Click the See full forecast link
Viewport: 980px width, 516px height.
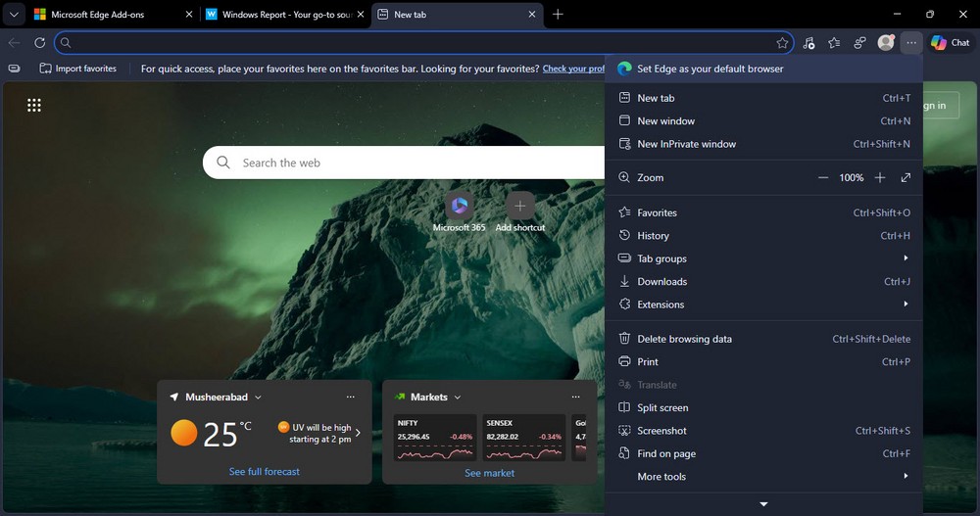pyautogui.click(x=265, y=472)
